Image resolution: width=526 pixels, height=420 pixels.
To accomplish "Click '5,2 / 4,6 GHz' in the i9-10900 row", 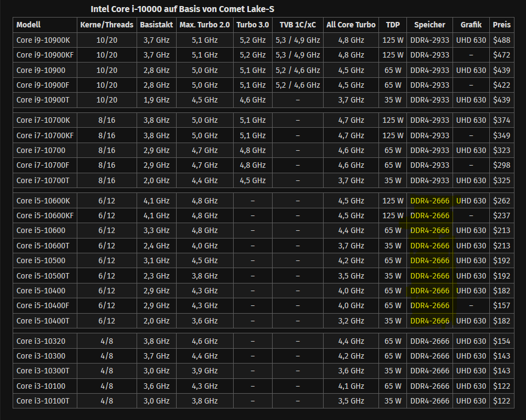I will (297, 70).
